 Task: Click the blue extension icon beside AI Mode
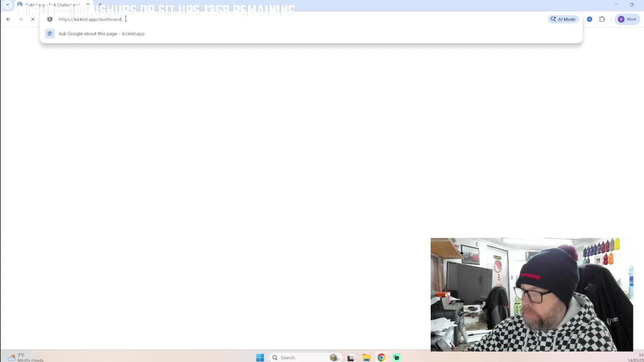coord(589,19)
